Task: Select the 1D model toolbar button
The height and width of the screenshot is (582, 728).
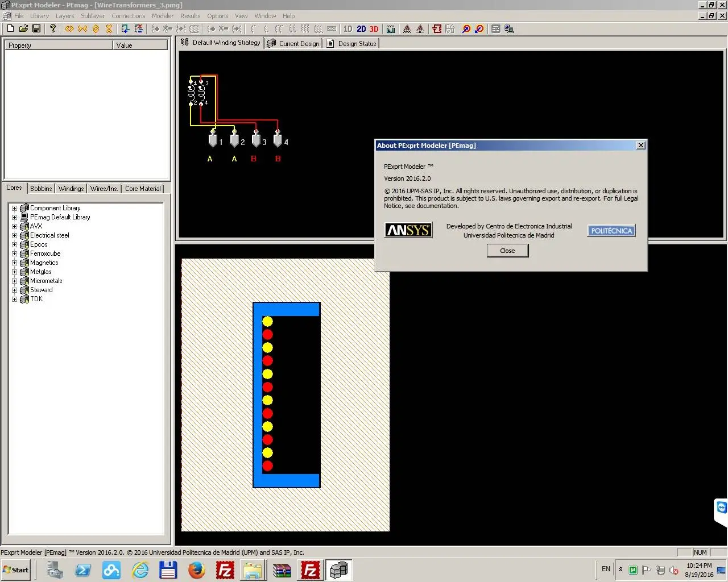Action: (348, 29)
